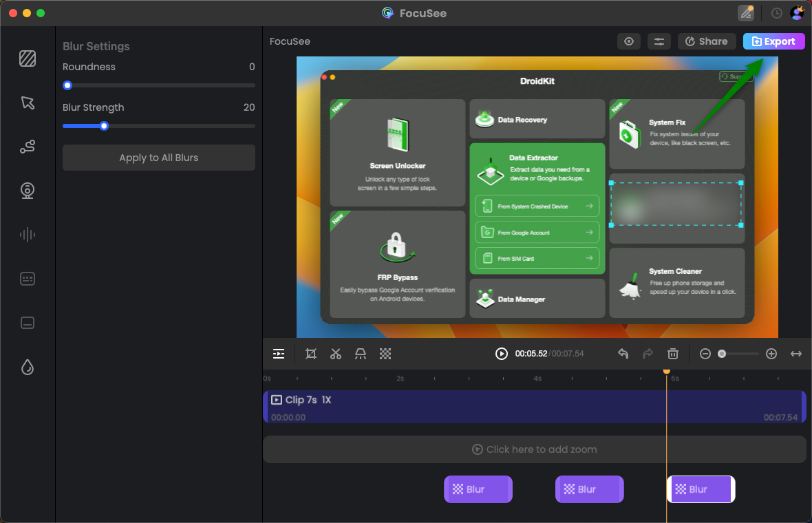The height and width of the screenshot is (523, 812).
Task: Add a blur mosaic from the toolbar
Action: click(x=385, y=354)
